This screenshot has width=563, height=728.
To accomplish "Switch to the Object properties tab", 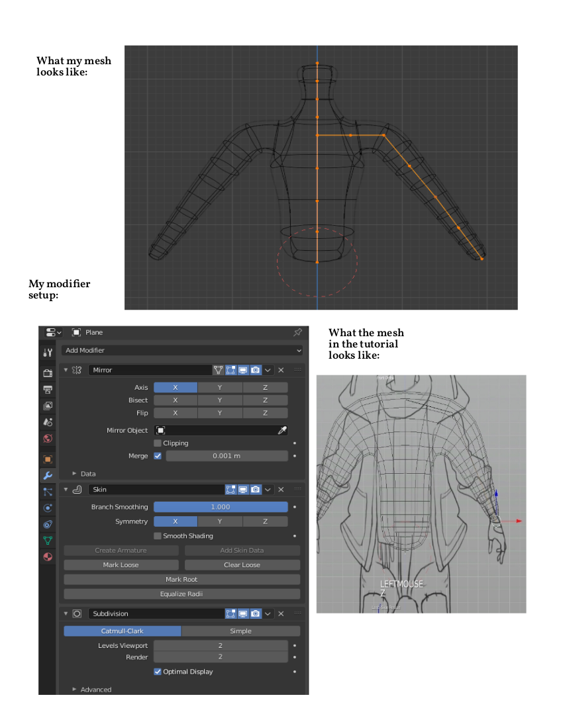I will pyautogui.click(x=48, y=458).
